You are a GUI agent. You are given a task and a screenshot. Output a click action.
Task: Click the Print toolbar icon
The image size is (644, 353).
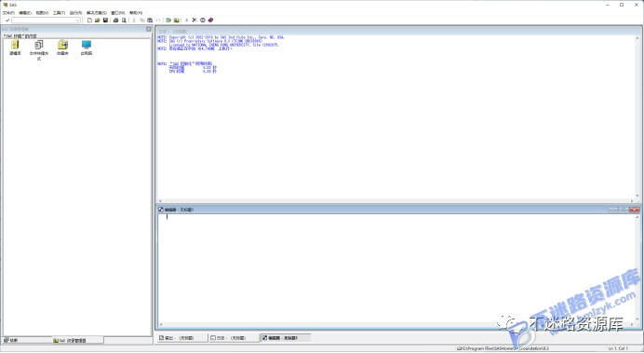pos(115,20)
